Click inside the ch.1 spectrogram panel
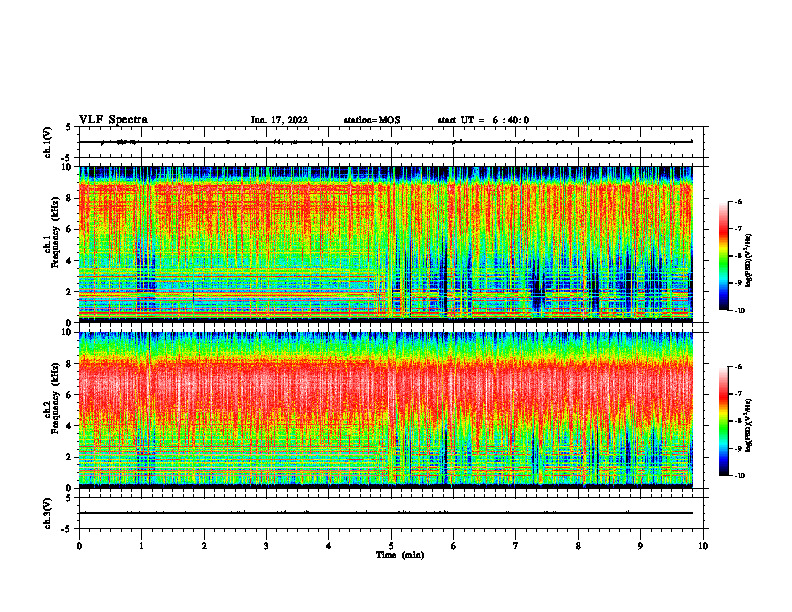 pos(386,244)
